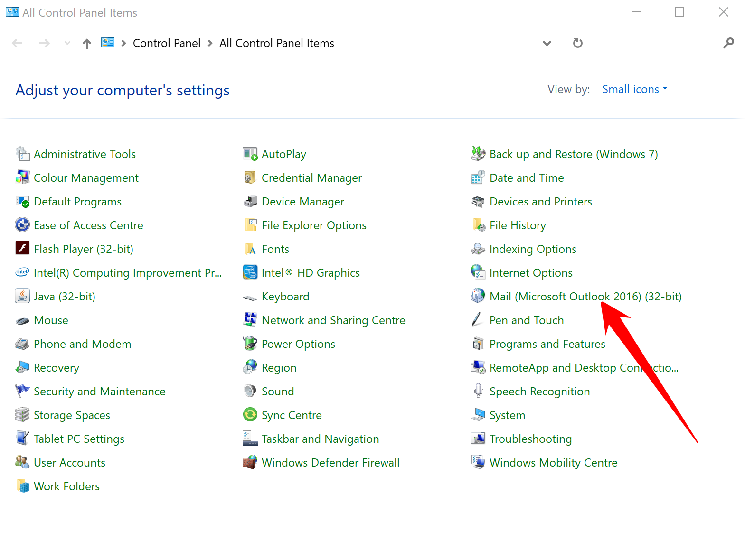Click the Intel HD Graphics icon
This screenshot has width=745, height=560.
click(250, 272)
